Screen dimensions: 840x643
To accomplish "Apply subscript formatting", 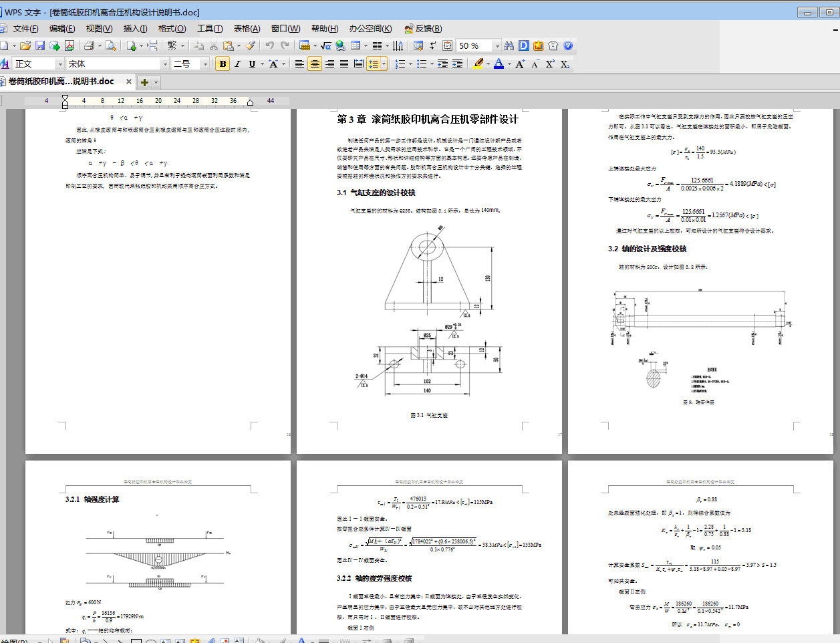I will tap(565, 64).
